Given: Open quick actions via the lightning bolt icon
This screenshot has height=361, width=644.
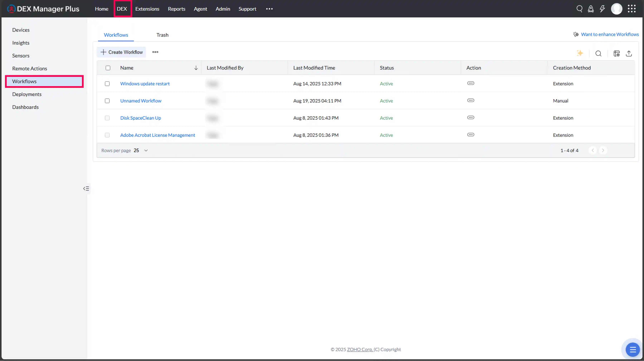Looking at the screenshot, I should (x=602, y=9).
